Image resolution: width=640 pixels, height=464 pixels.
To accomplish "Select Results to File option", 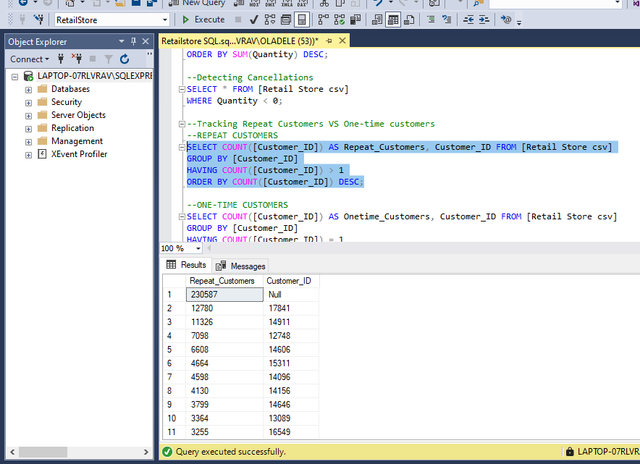I will (409, 20).
